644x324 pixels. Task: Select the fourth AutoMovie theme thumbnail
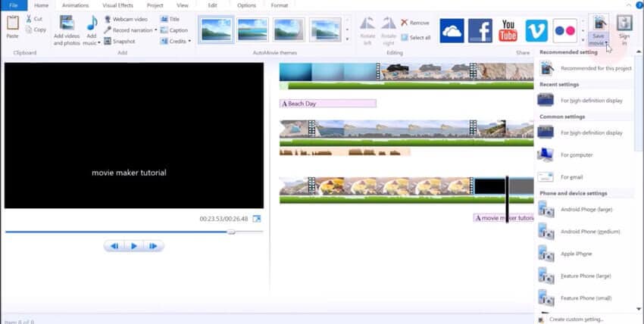(325, 30)
